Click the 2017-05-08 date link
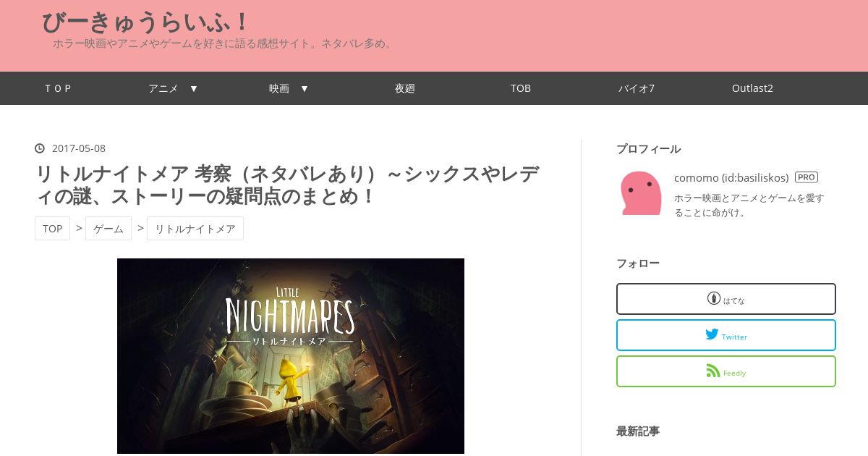 point(79,148)
